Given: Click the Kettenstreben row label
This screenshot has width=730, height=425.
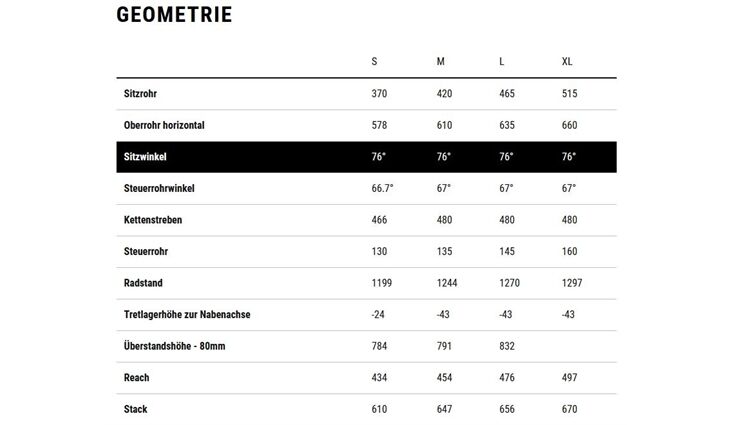Looking at the screenshot, I should (x=153, y=220).
